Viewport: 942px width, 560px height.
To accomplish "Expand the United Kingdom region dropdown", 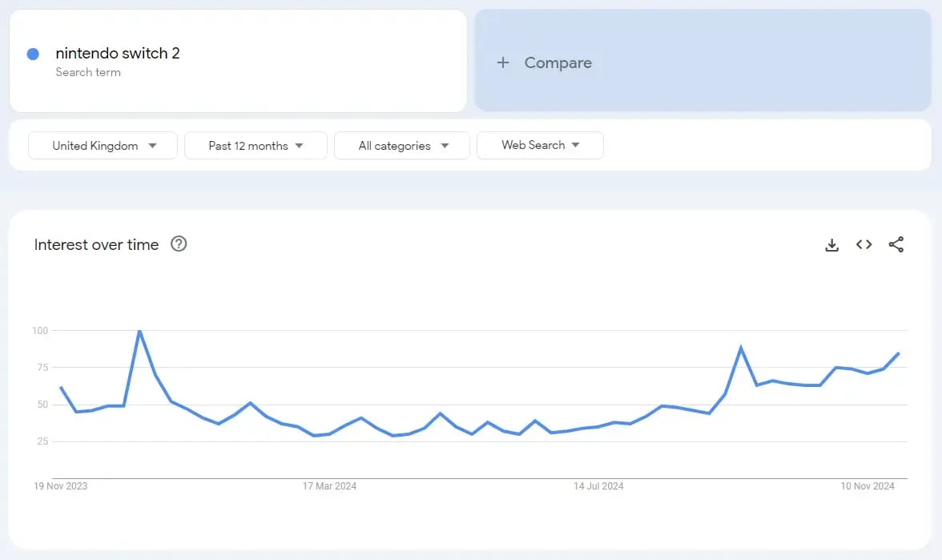I will pos(103,146).
